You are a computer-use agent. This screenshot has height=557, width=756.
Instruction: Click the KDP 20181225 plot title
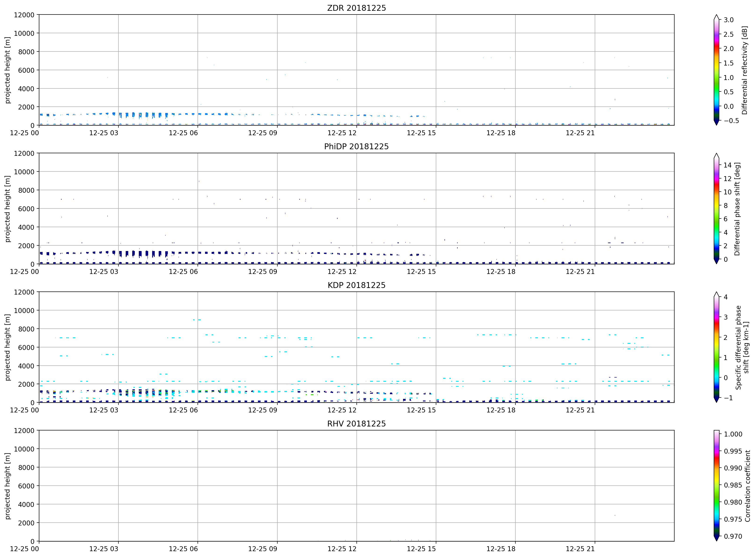pyautogui.click(x=356, y=285)
